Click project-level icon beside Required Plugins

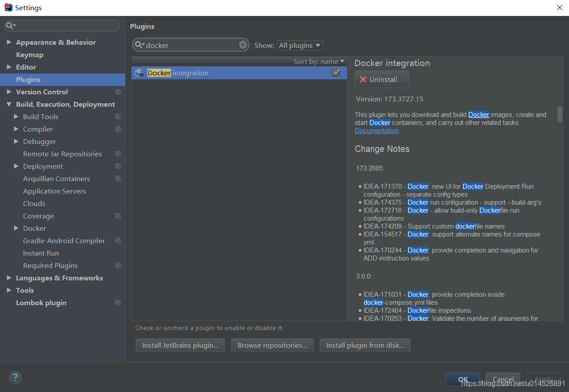pos(118,265)
